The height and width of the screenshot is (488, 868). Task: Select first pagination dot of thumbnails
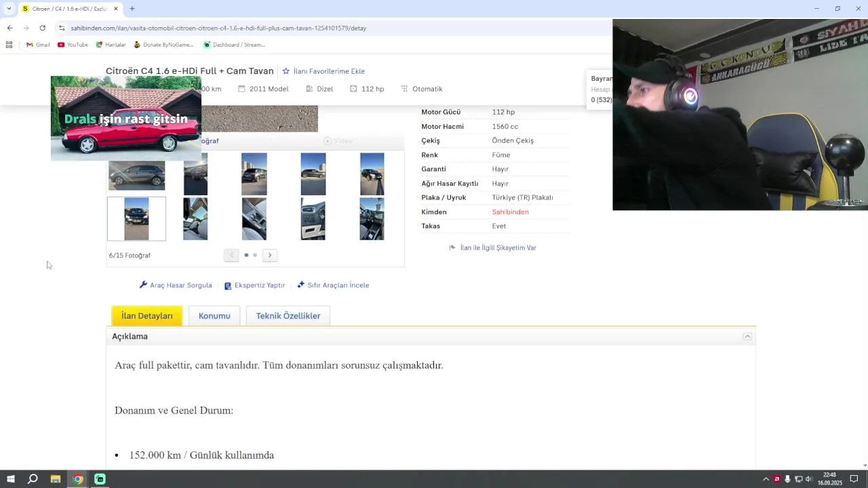pyautogui.click(x=246, y=255)
